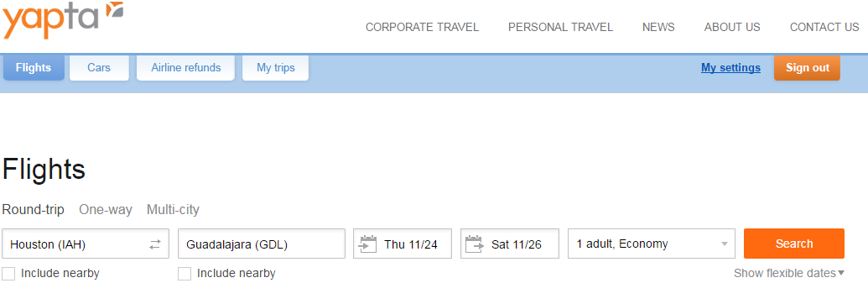The width and height of the screenshot is (868, 304).
Task: Expand Show flexible dates
Action: pyautogui.click(x=789, y=273)
